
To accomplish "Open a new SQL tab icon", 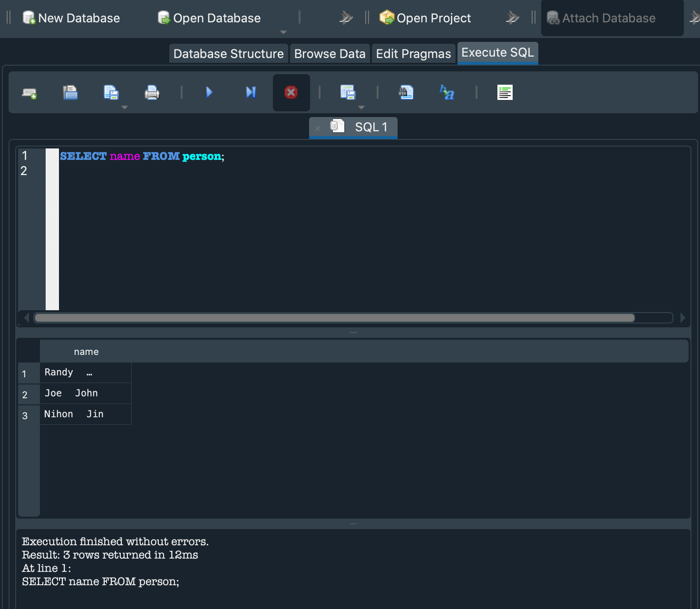I will [29, 93].
